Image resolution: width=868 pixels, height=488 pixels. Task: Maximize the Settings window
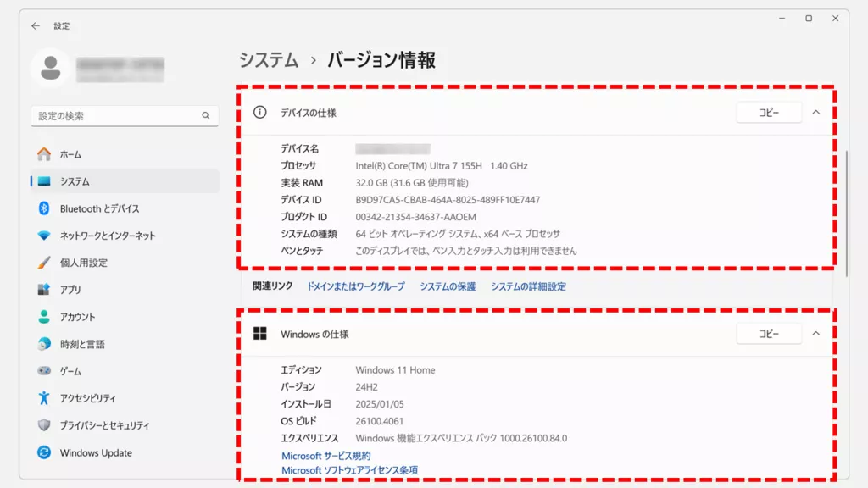tap(809, 19)
